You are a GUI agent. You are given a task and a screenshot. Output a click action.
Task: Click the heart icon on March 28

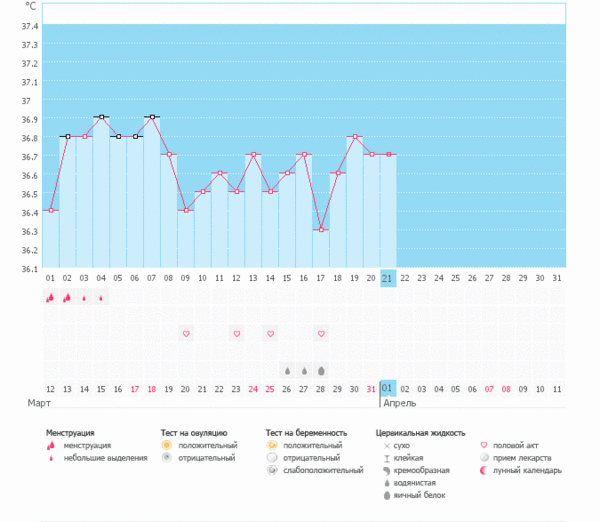(321, 334)
